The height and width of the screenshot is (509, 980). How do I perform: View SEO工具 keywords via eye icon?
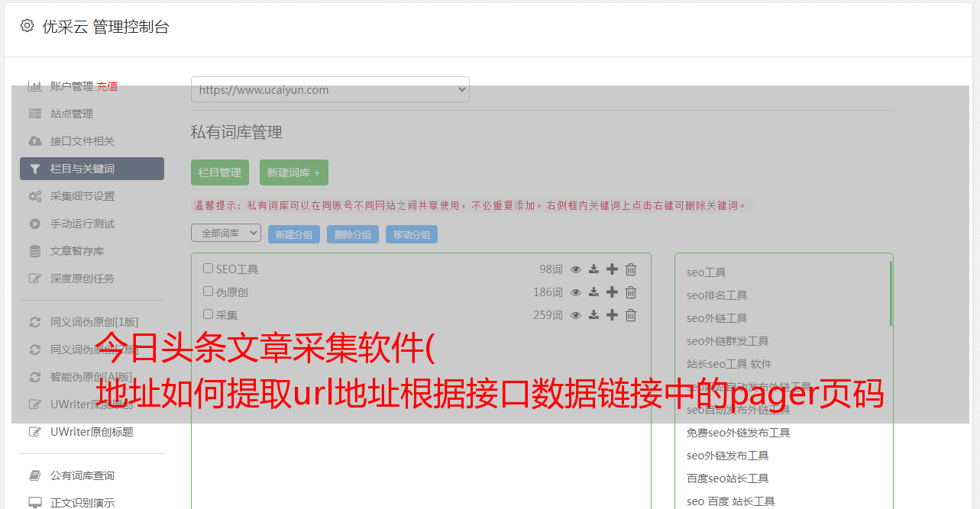coord(576,269)
